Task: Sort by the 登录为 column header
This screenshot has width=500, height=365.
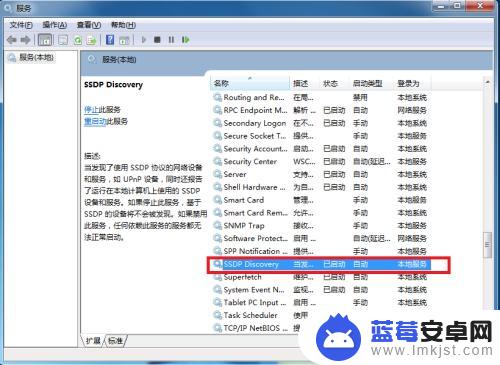Action: [x=412, y=83]
